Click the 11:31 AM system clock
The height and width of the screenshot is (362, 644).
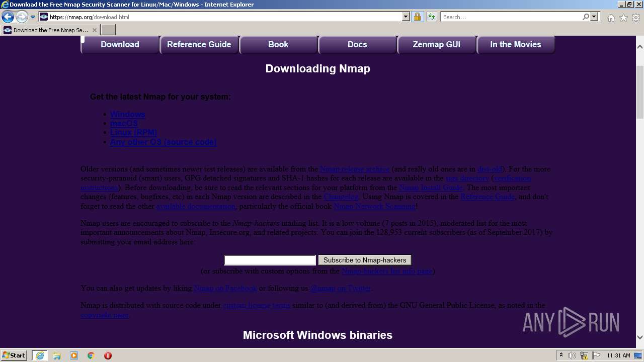pyautogui.click(x=618, y=355)
